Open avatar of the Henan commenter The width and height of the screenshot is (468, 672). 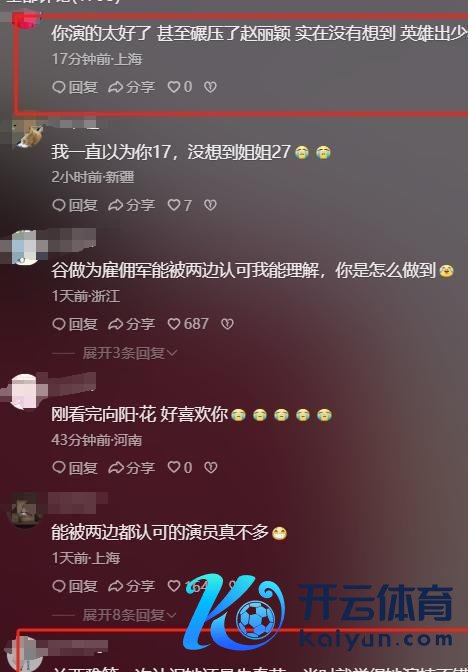25,391
